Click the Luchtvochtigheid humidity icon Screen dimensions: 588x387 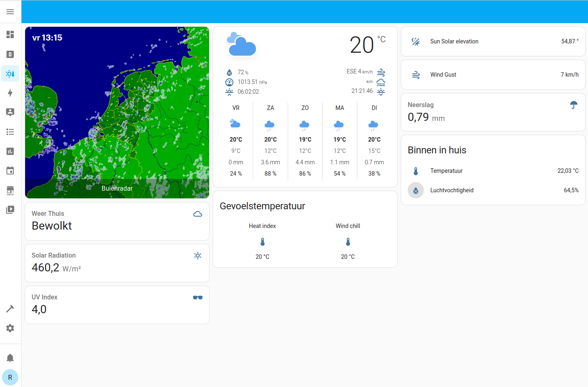(416, 190)
